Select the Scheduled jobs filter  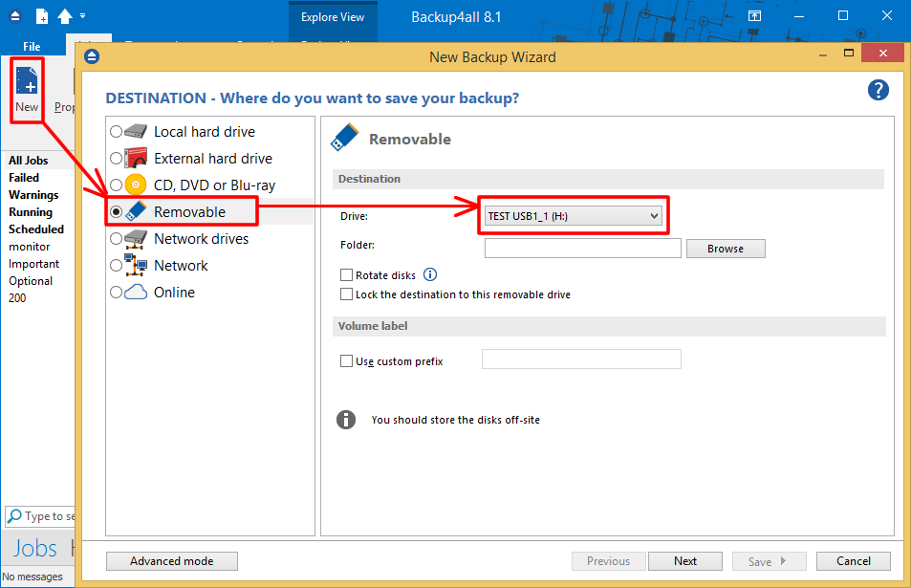pos(36,229)
